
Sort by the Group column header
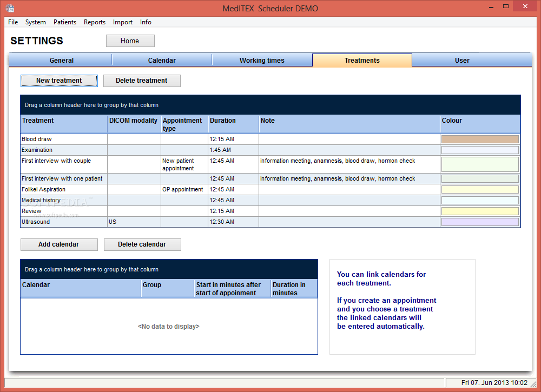tap(168, 289)
